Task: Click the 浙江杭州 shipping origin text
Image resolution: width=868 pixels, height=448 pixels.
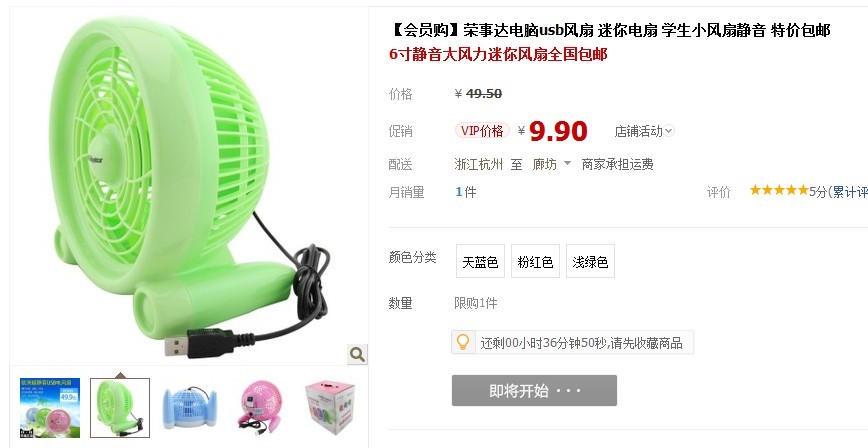Action: tap(478, 164)
